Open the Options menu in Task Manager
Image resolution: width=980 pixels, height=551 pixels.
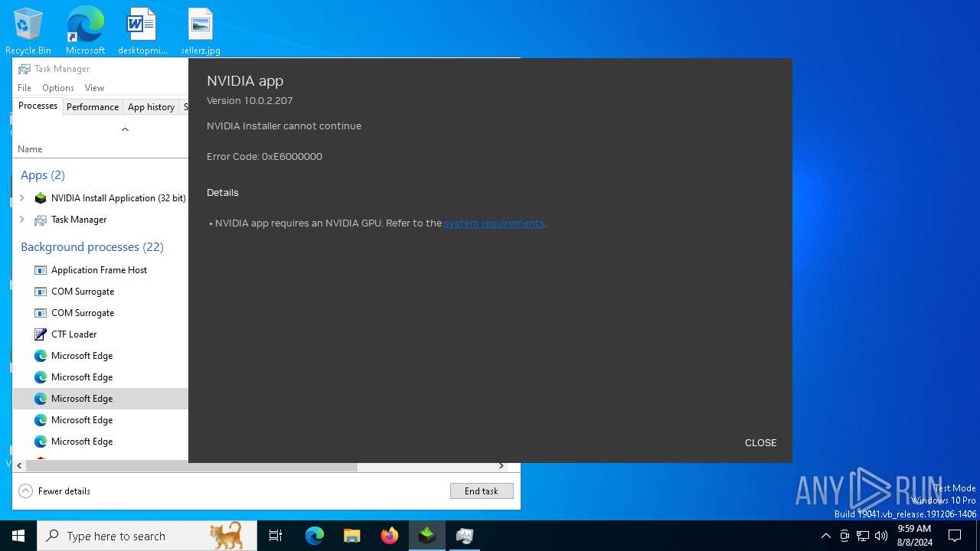tap(58, 88)
